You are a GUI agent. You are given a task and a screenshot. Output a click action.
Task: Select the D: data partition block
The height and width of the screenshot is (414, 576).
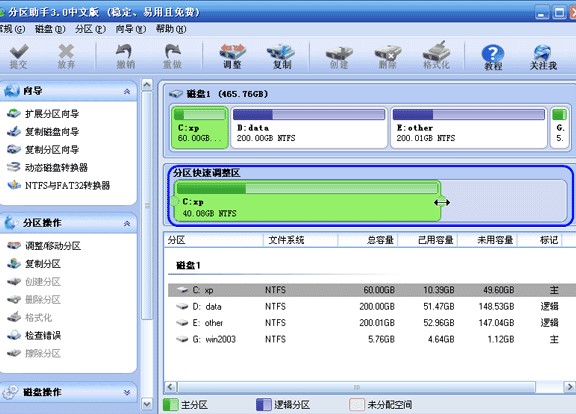point(309,128)
